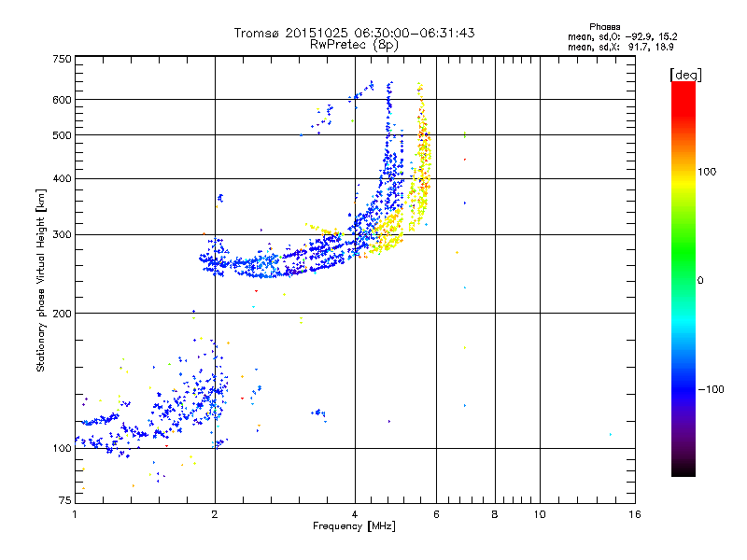This screenshot has height=560, width=747.
Task: Click the y-axis tick label '600'
Action: (62, 100)
